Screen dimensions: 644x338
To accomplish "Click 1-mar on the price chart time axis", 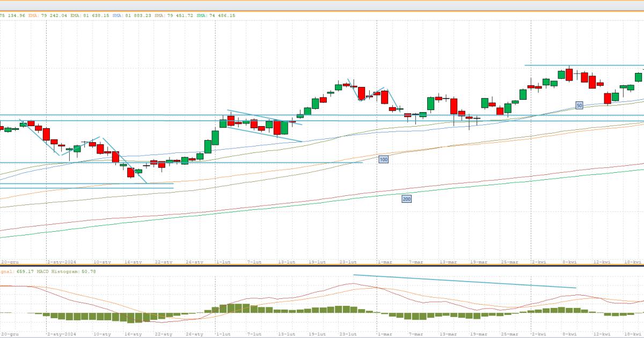I will 385,262.
